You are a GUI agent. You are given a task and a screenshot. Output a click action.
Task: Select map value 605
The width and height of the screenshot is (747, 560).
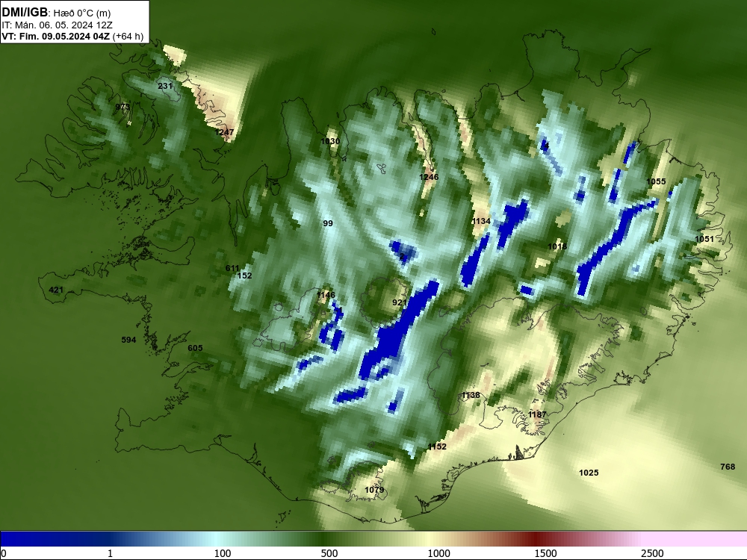coord(195,348)
